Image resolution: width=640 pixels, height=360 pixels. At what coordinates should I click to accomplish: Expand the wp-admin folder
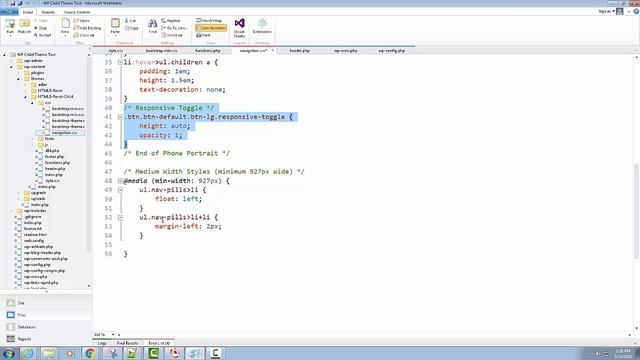[x=11, y=61]
